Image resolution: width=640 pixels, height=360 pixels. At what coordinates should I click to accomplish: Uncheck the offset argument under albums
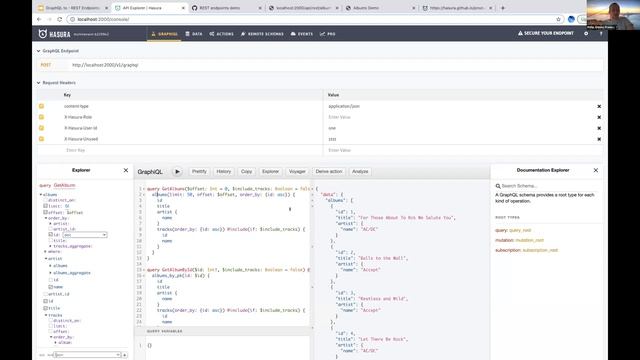coord(46,212)
